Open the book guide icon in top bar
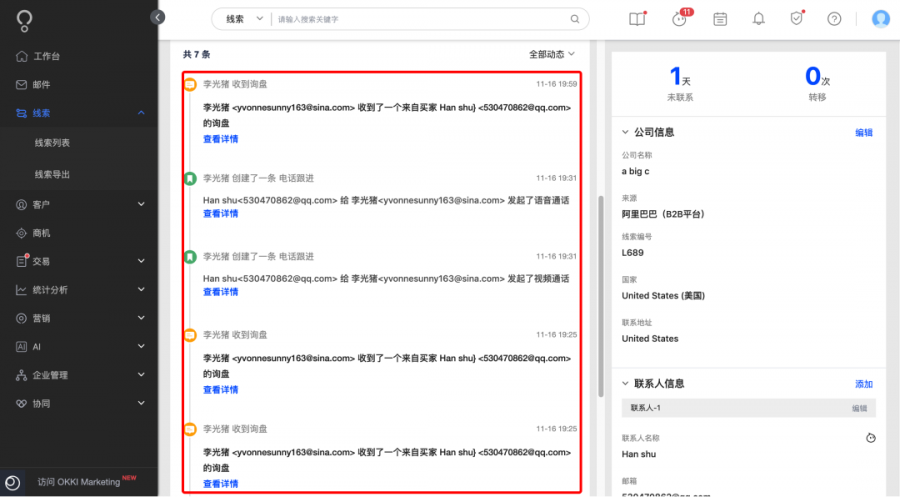900x497 pixels. [637, 18]
